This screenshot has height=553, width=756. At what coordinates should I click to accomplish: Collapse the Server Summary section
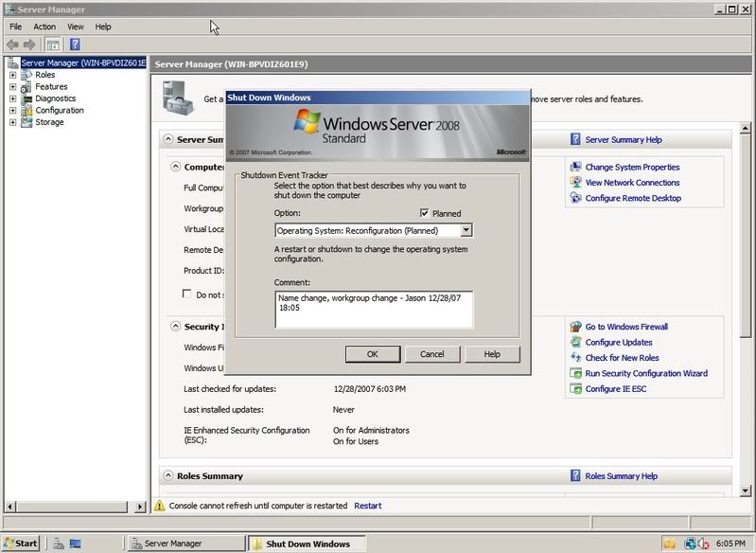pyautogui.click(x=167, y=139)
